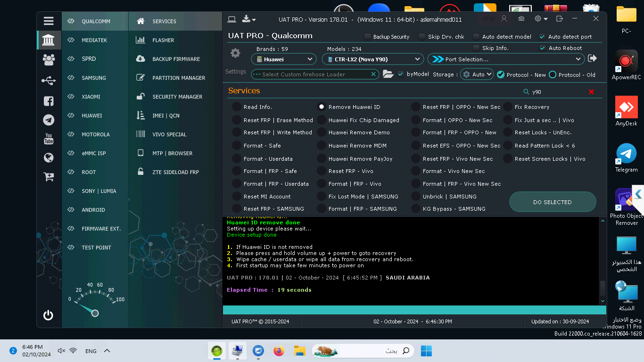Open the Telegram sidebar icon
This screenshot has height=362, width=644.
[x=49, y=120]
